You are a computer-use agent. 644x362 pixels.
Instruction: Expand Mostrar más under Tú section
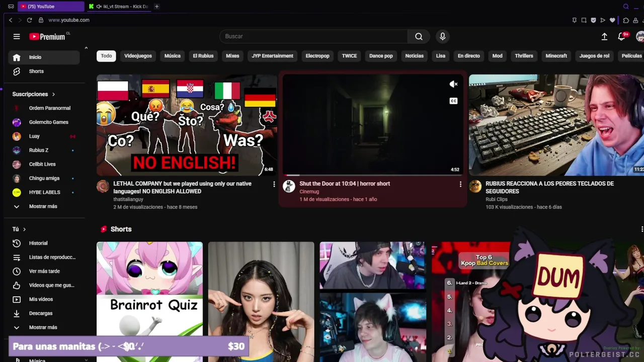tap(44, 328)
